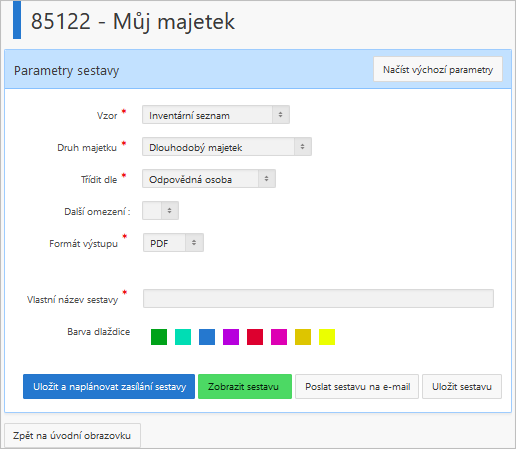Click Načíst výchozí parametry button
Image resolution: width=516 pixels, height=449 pixels.
click(438, 69)
